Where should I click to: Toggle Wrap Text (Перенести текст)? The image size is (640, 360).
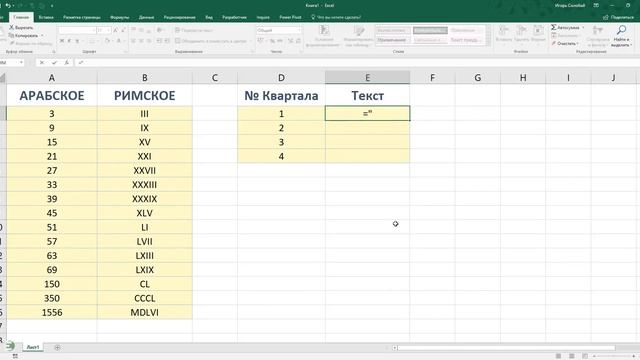[x=194, y=30]
